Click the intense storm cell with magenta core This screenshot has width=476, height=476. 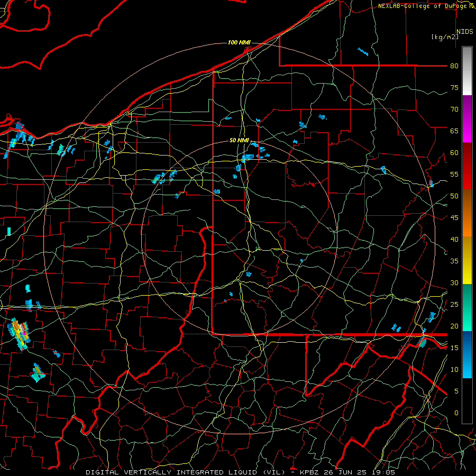[x=20, y=333]
